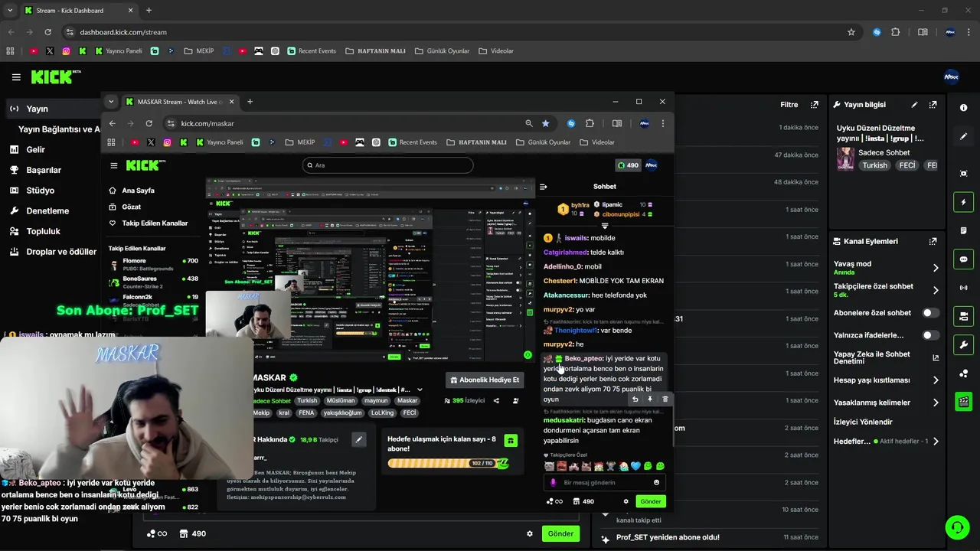Screen dimensions: 980x551
Task: Open Denetleme in dashboard sidebar
Action: 47,211
